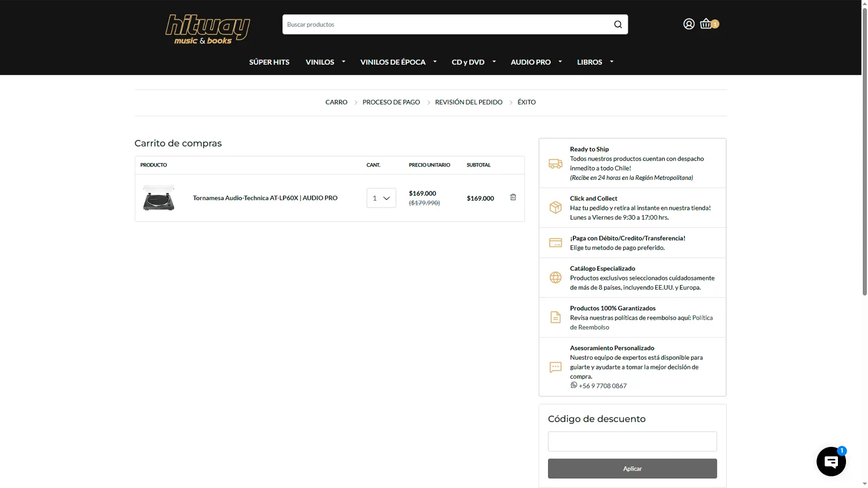
Task: Open the user account icon
Action: coord(689,24)
